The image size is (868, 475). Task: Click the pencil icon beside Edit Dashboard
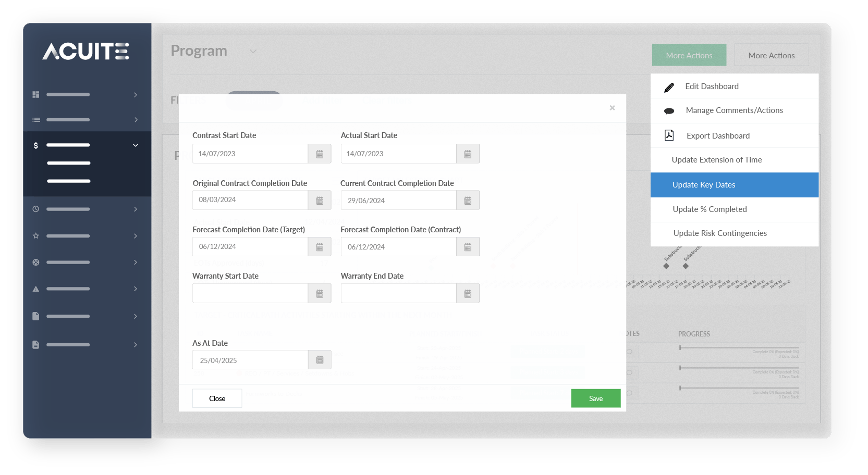(x=669, y=87)
